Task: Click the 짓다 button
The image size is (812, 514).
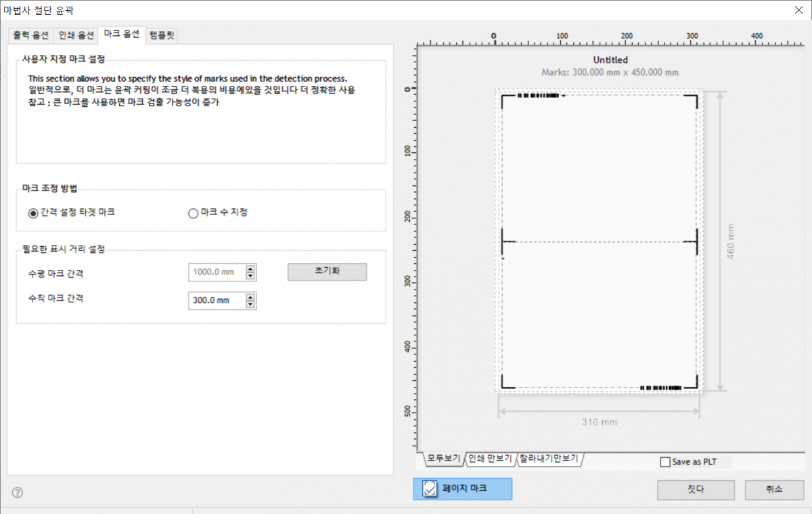Action: click(x=696, y=490)
